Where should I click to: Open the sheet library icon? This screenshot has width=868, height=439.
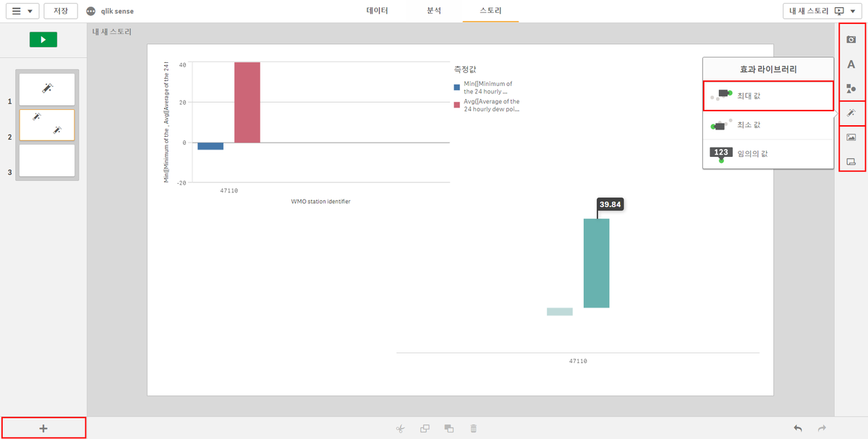click(851, 161)
